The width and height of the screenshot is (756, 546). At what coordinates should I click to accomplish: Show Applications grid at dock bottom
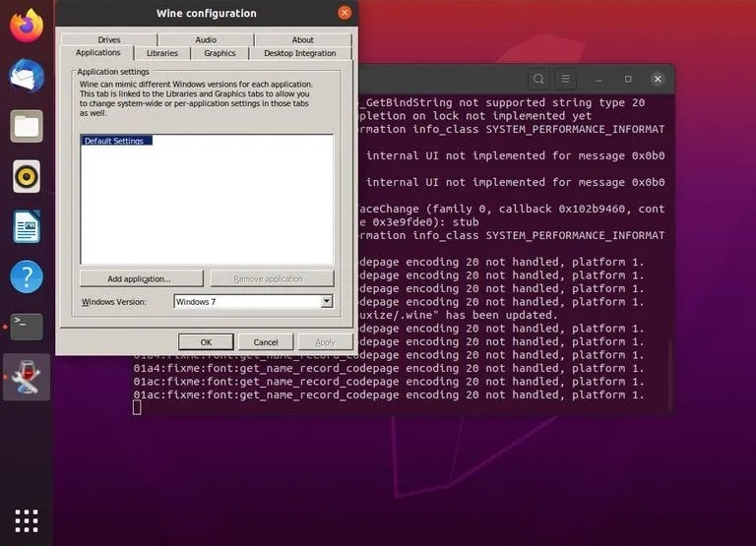tap(27, 519)
